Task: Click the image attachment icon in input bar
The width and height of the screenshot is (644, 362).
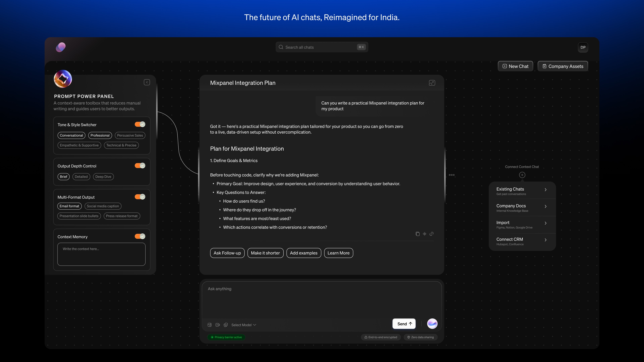Action: tap(209, 325)
